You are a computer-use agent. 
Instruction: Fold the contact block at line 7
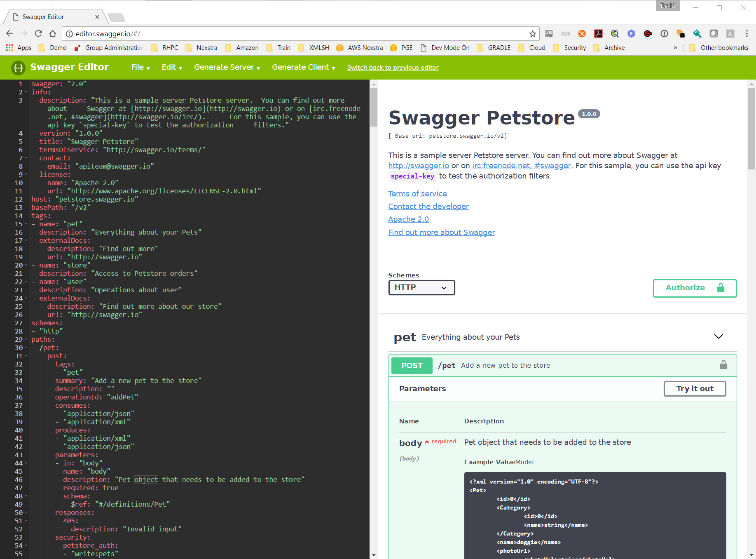point(26,158)
